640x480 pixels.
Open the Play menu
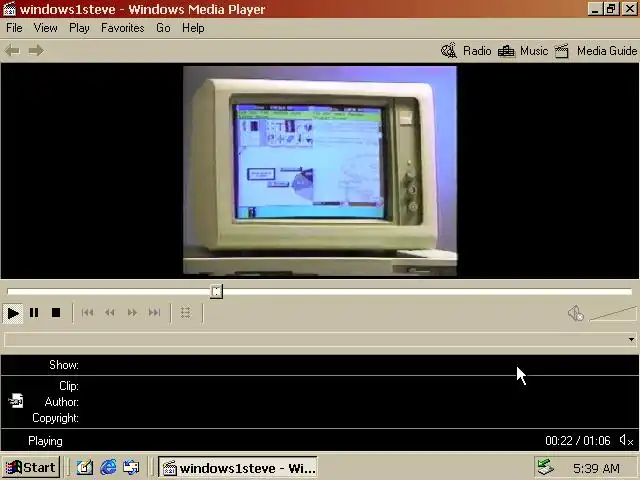79,28
